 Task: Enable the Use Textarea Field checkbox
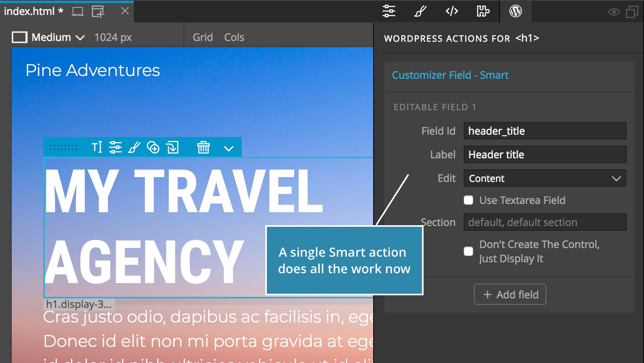click(x=468, y=200)
